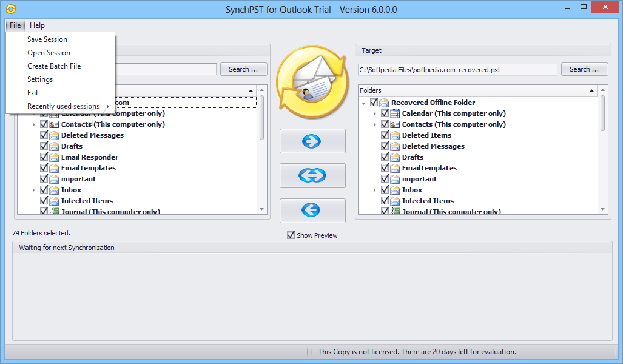Uncheck Recovered Offline Folder in target
The height and width of the screenshot is (364, 623).
click(x=374, y=102)
